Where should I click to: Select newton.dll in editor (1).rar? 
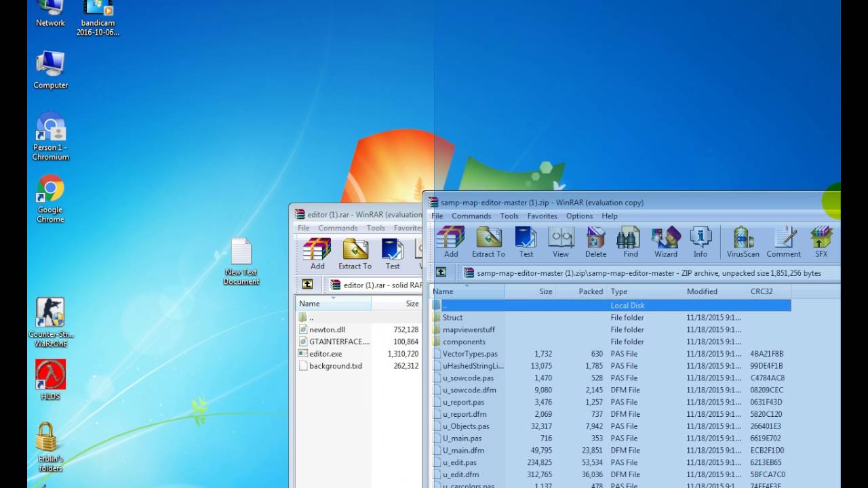click(359, 329)
